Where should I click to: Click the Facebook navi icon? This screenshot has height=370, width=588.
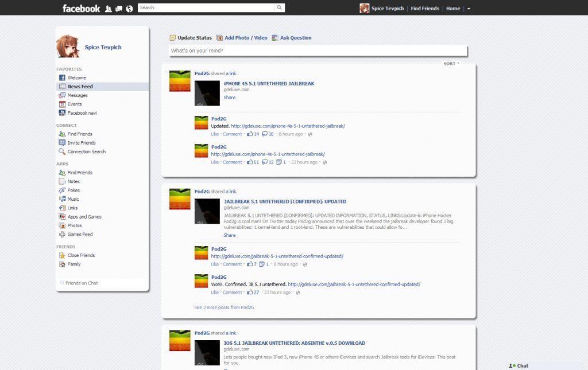coord(62,113)
